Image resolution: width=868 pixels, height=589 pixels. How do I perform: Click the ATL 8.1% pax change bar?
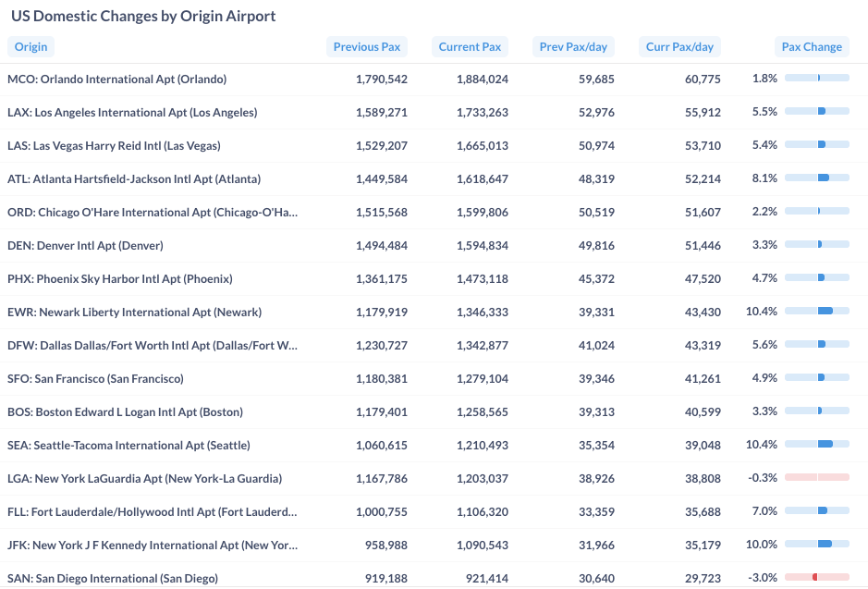pos(817,178)
